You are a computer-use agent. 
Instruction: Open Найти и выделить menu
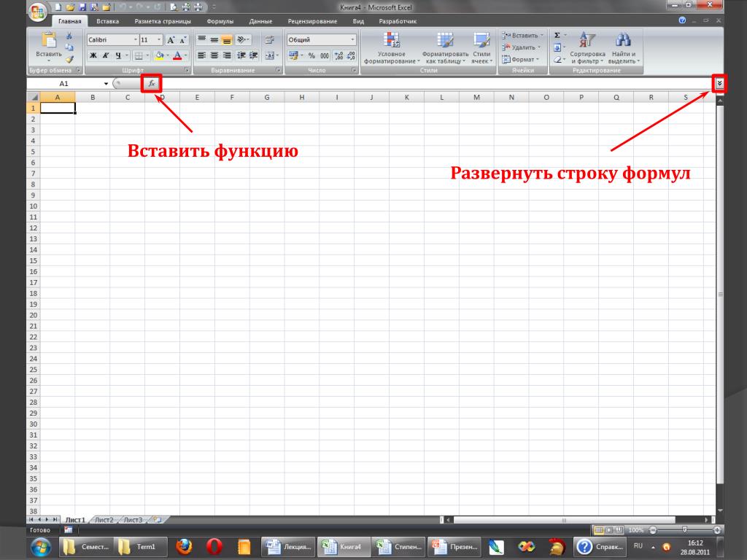(624, 48)
